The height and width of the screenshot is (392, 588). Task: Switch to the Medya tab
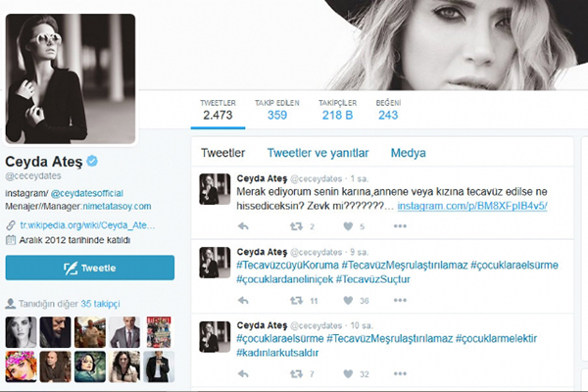pyautogui.click(x=408, y=153)
